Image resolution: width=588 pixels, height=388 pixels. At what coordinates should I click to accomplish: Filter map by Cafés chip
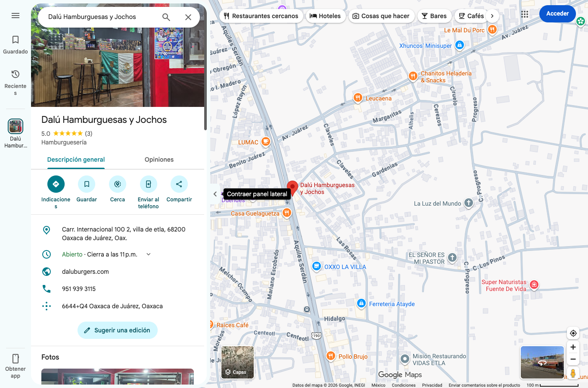pos(471,16)
